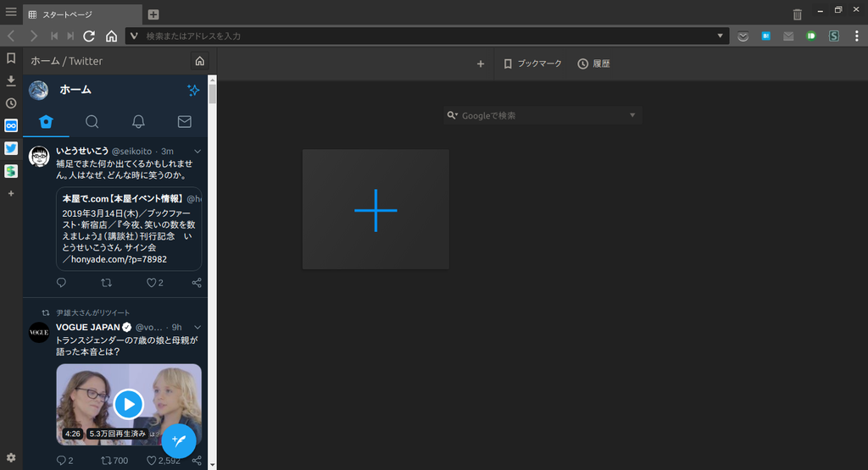Open @seikoito handle link

(x=131, y=152)
